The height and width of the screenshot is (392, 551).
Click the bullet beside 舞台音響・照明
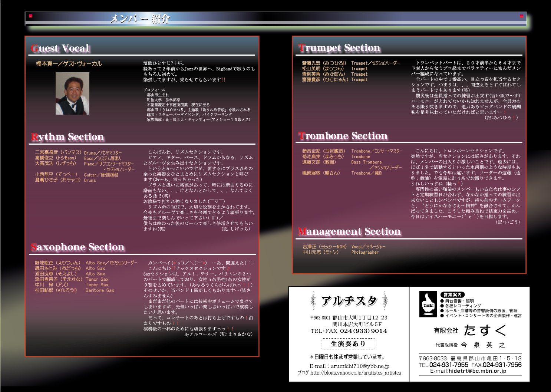[x=442, y=301]
